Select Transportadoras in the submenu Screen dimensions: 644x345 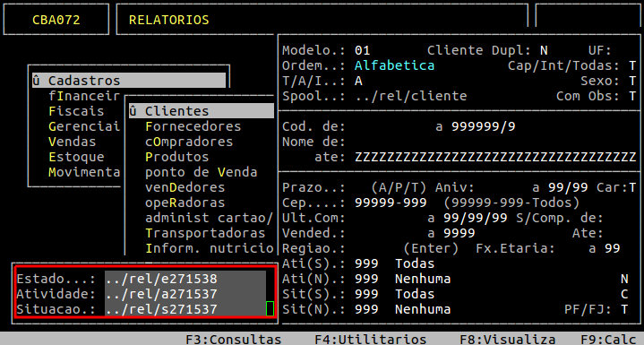pos(205,233)
